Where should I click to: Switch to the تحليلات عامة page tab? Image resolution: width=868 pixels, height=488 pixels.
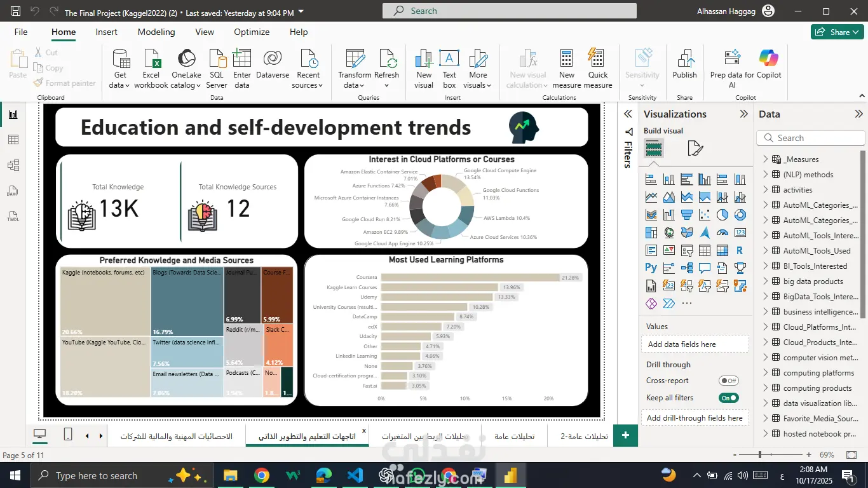514,437
